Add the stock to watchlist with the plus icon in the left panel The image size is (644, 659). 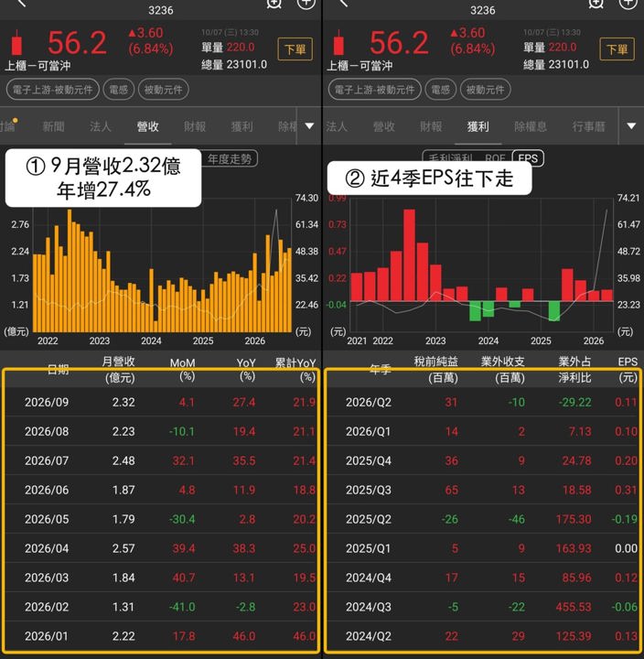coord(306,4)
